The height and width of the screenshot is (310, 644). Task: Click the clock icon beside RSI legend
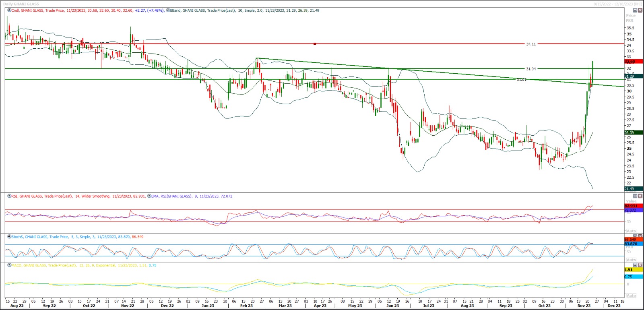point(9,196)
